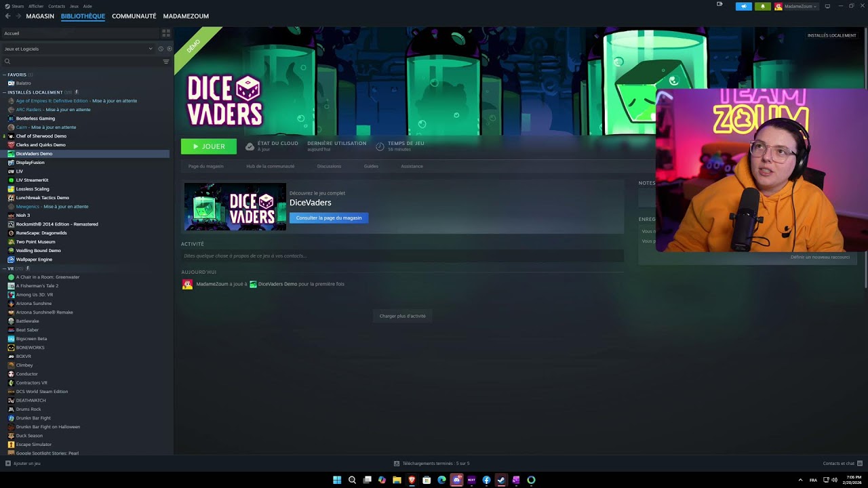Image resolution: width=868 pixels, height=488 pixels.
Task: Open the green notifications bell
Action: click(762, 6)
